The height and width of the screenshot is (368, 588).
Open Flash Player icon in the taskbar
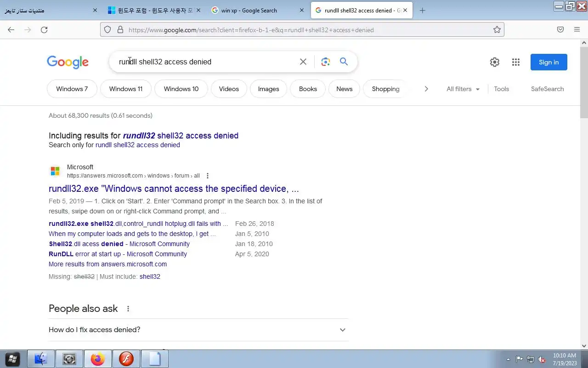pos(126,359)
